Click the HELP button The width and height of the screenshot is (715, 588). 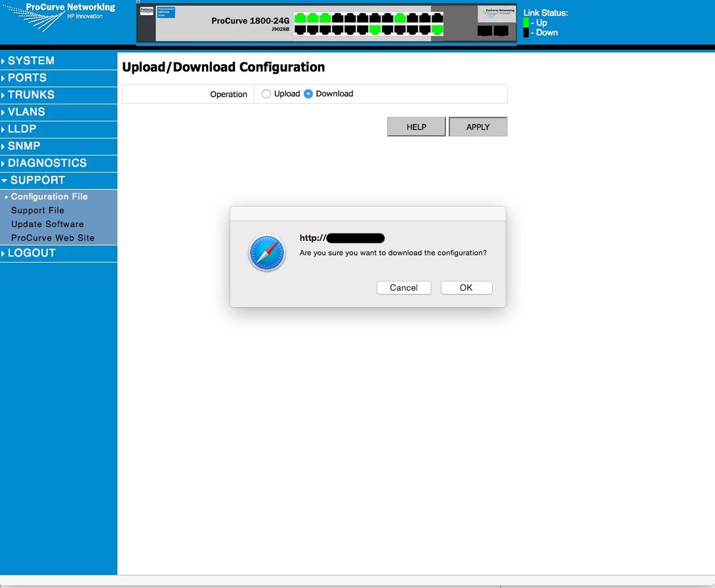tap(417, 127)
